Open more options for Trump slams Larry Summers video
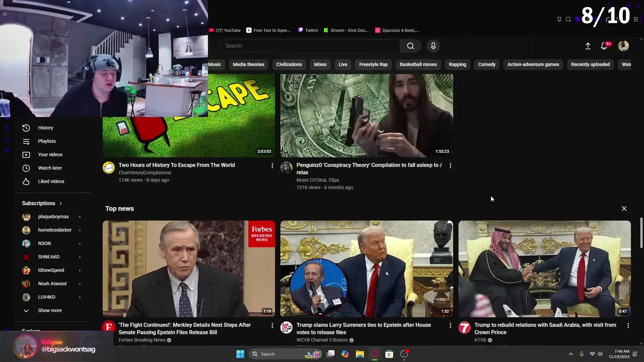Screen dimensions: 644x362 (450, 326)
